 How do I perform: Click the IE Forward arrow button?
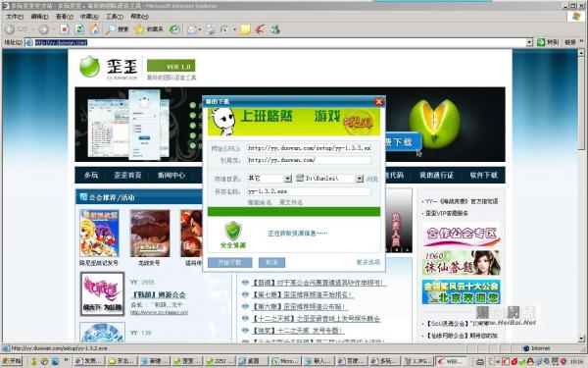tap(43, 29)
